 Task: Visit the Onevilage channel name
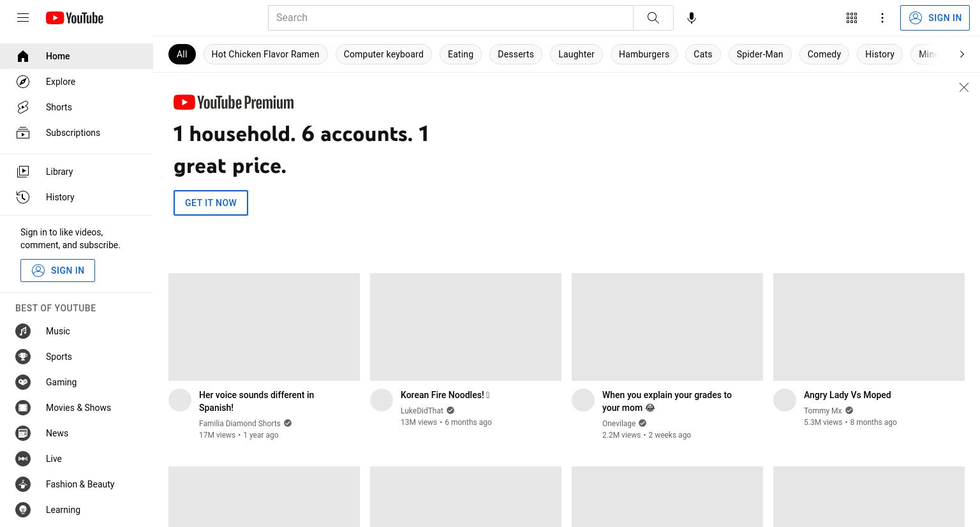619,424
